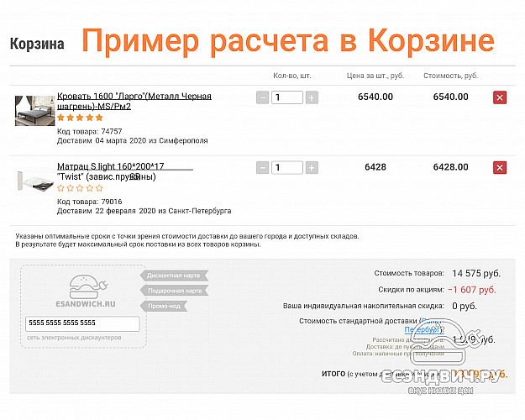This screenshot has width=525, height=420.
Task: Click the discount card number field
Action: click(x=82, y=323)
